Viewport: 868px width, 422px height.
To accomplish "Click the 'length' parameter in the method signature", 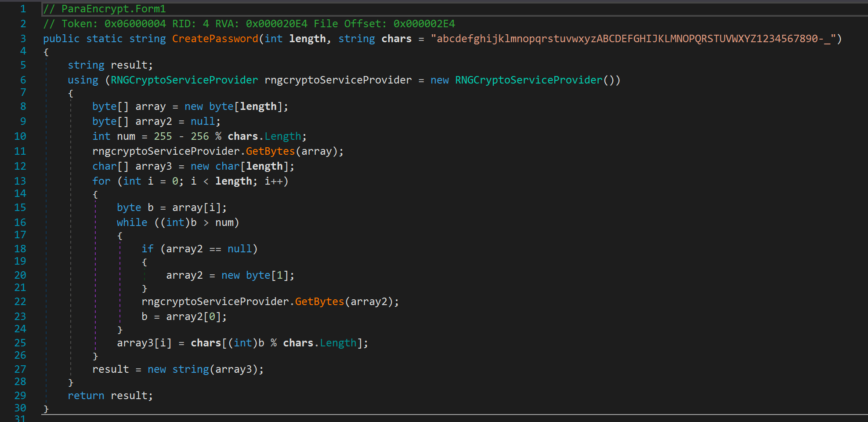I will pyautogui.click(x=307, y=39).
